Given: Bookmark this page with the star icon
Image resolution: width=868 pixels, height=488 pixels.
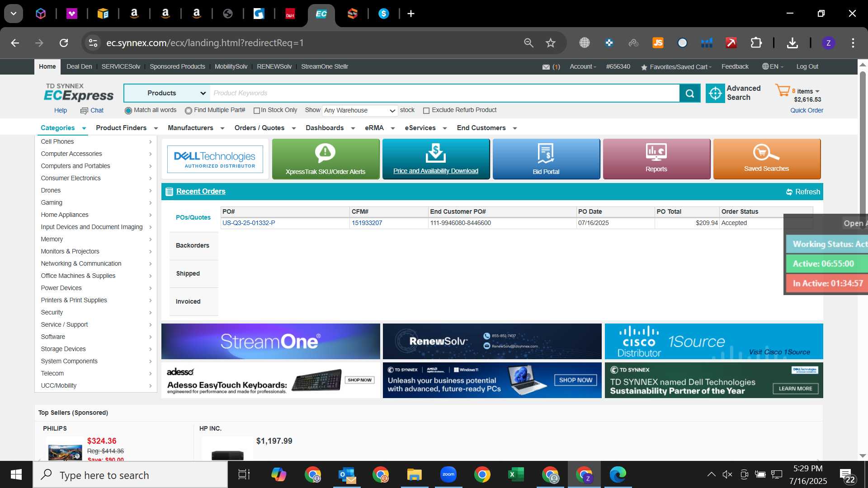Looking at the screenshot, I should 550,43.
